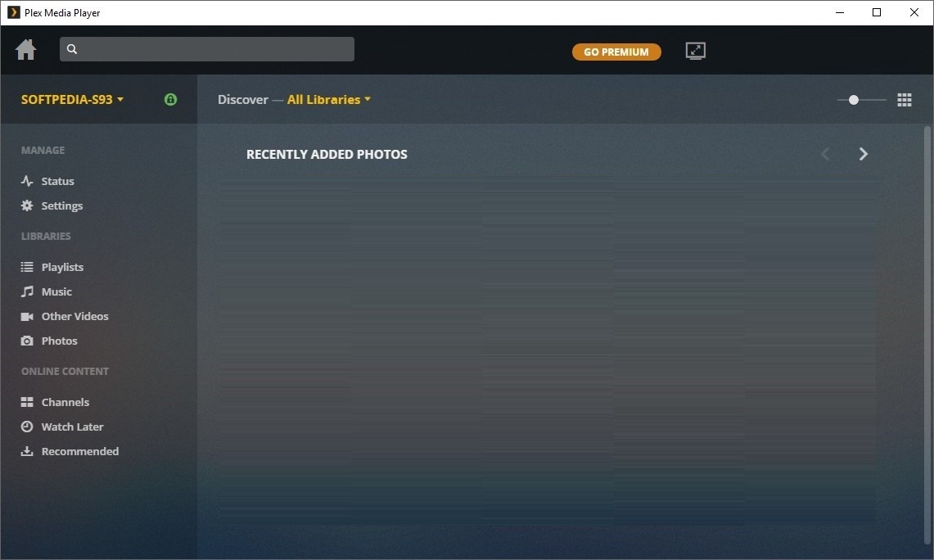Switch to grid view layout

point(905,100)
